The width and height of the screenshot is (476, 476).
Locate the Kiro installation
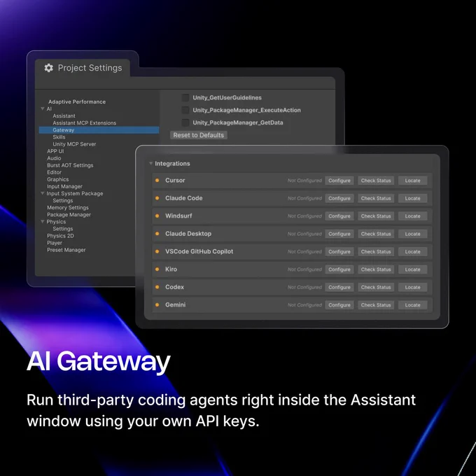[412, 269]
